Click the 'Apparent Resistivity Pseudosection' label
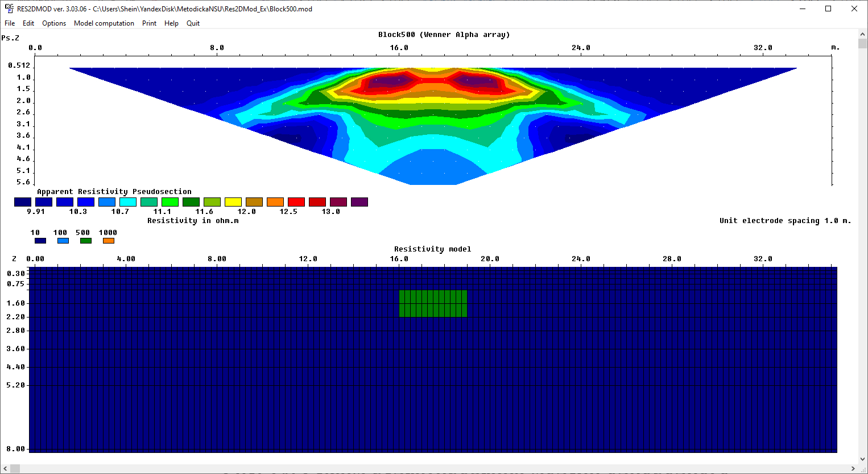The height and width of the screenshot is (474, 868). coord(114,192)
